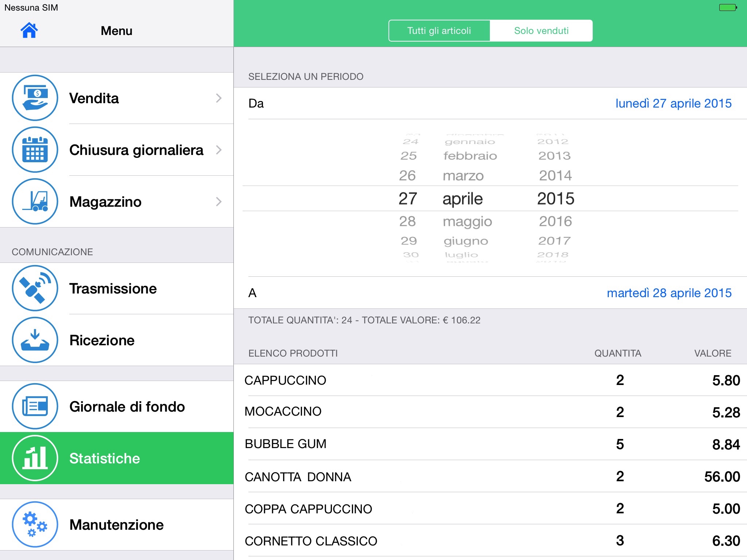The image size is (747, 560).
Task: Select marzo in the month wheel
Action: tap(463, 176)
